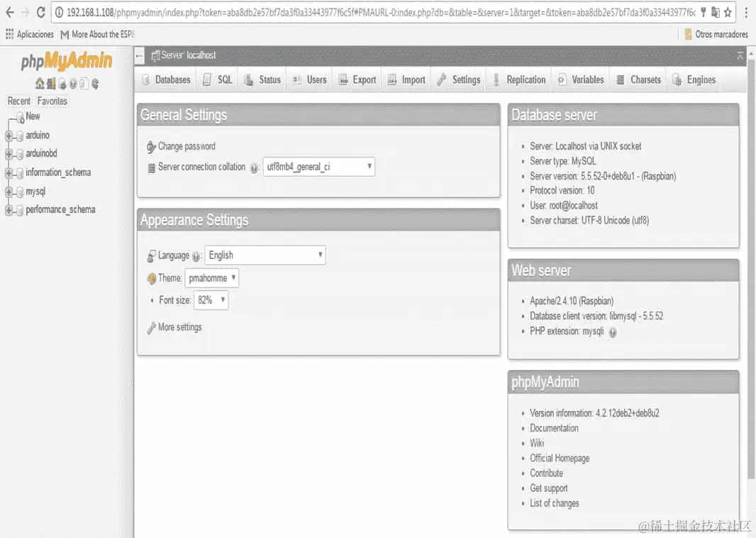
Task: Expand the information_schema tree node
Action: click(9, 173)
